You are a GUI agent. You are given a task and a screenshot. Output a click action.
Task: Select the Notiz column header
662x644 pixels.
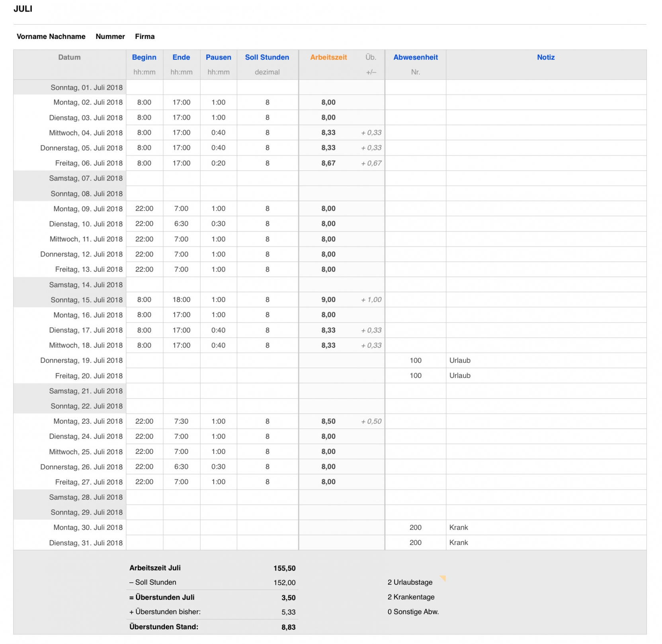(x=545, y=57)
